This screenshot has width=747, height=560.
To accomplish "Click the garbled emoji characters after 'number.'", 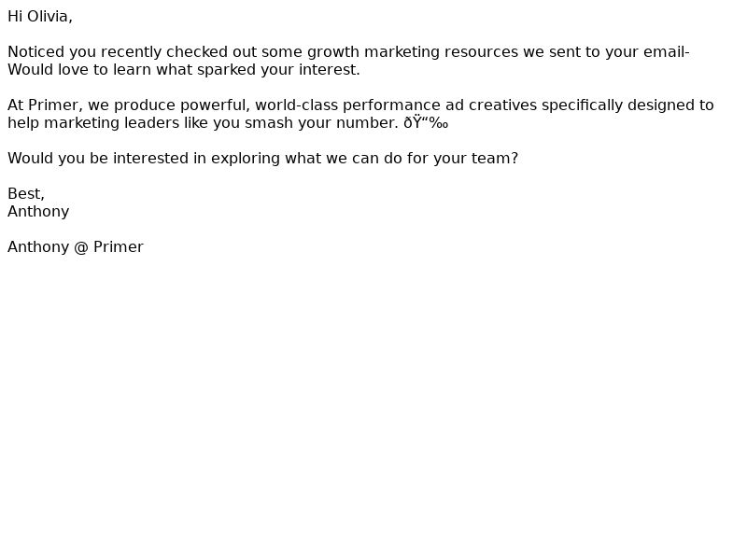I will point(426,123).
